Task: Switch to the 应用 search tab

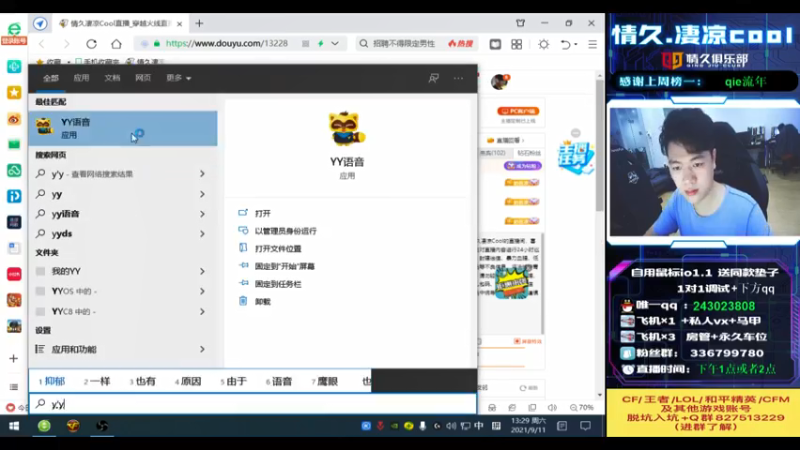Action: point(81,78)
